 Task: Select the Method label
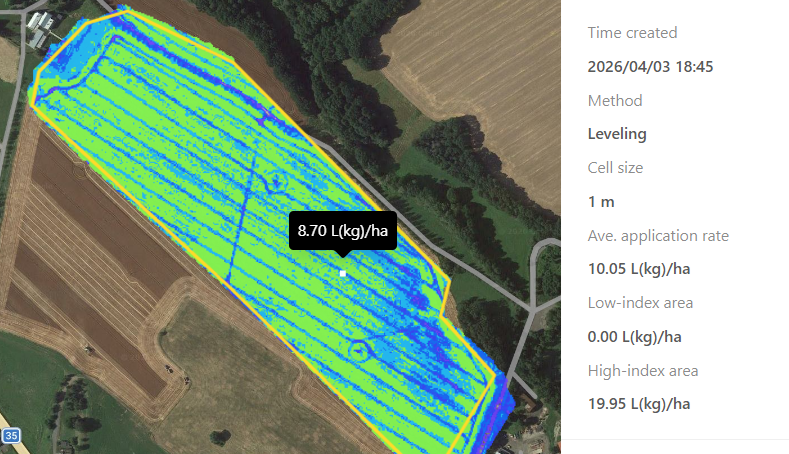tap(614, 101)
